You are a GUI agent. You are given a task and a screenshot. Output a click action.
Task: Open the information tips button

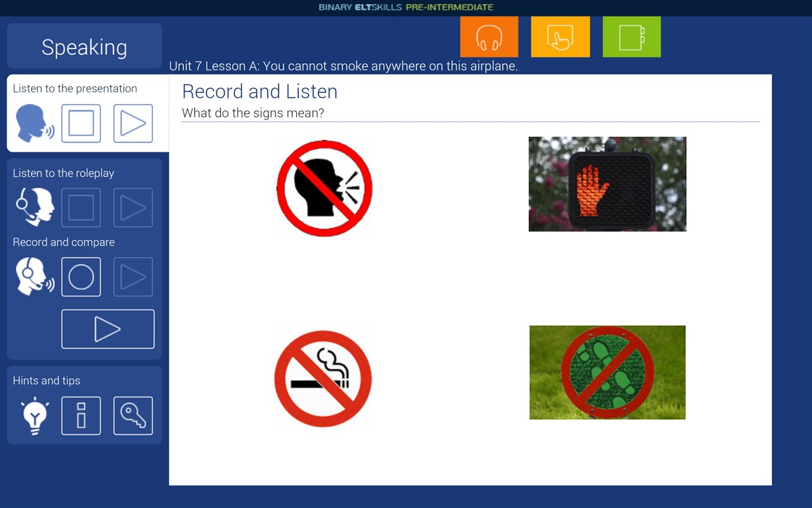[x=81, y=416]
